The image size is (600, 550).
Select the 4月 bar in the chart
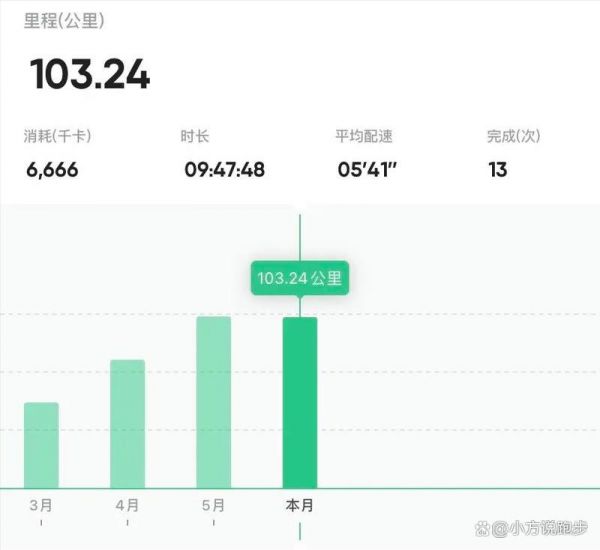pyautogui.click(x=127, y=424)
